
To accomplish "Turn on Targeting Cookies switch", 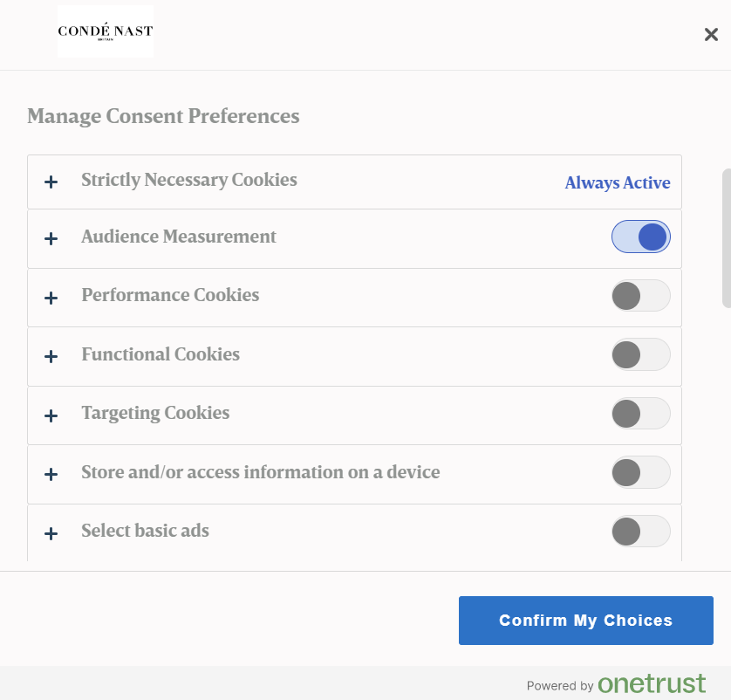I will (641, 414).
